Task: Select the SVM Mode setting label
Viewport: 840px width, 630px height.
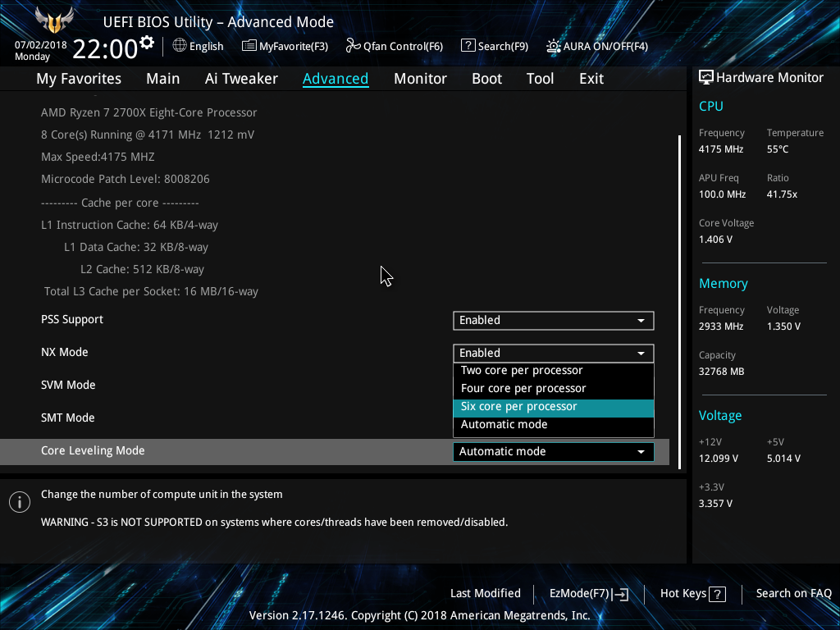Action: [68, 386]
